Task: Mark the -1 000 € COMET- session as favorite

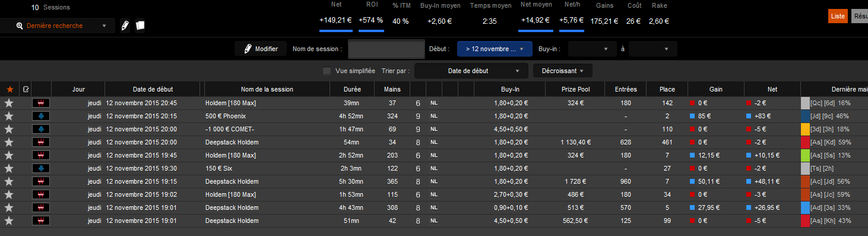Action: 9,129
